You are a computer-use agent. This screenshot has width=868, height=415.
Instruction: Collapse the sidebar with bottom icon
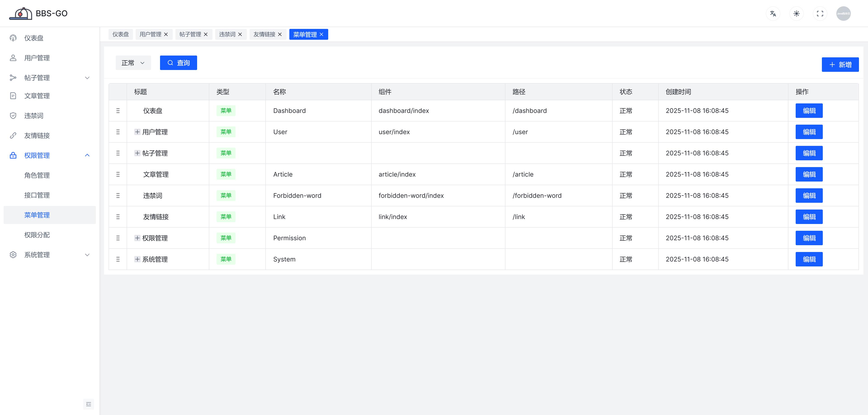tap(89, 404)
